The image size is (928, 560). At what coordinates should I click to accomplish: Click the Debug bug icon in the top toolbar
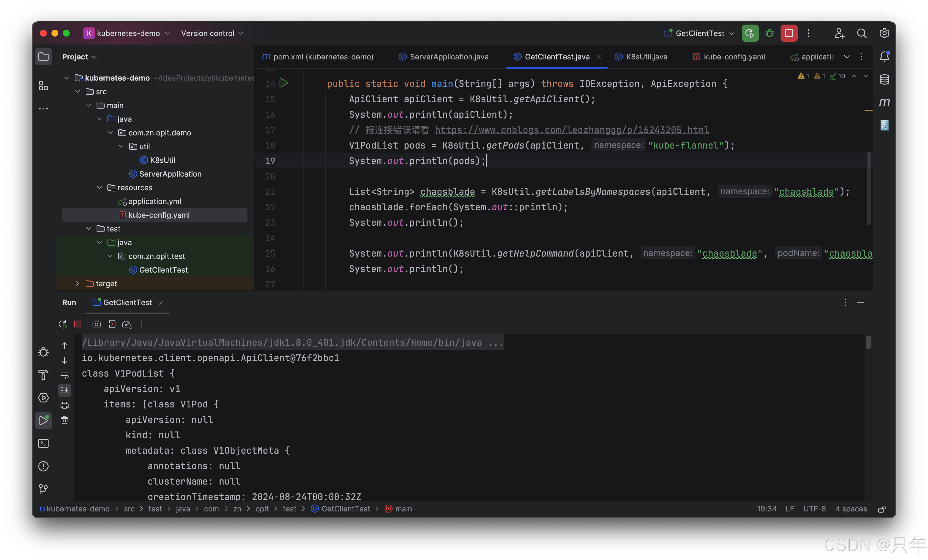769,33
